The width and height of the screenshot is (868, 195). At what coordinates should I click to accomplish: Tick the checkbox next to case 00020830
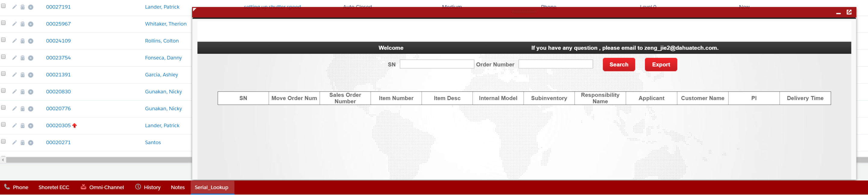click(3, 91)
